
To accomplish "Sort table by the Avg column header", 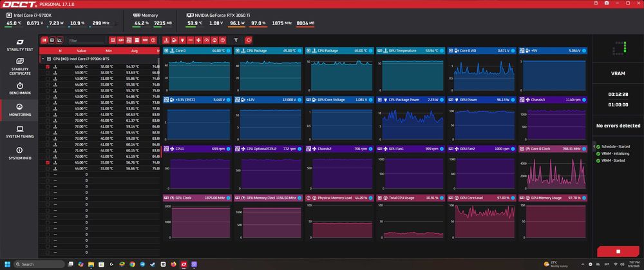I will [x=135, y=51].
